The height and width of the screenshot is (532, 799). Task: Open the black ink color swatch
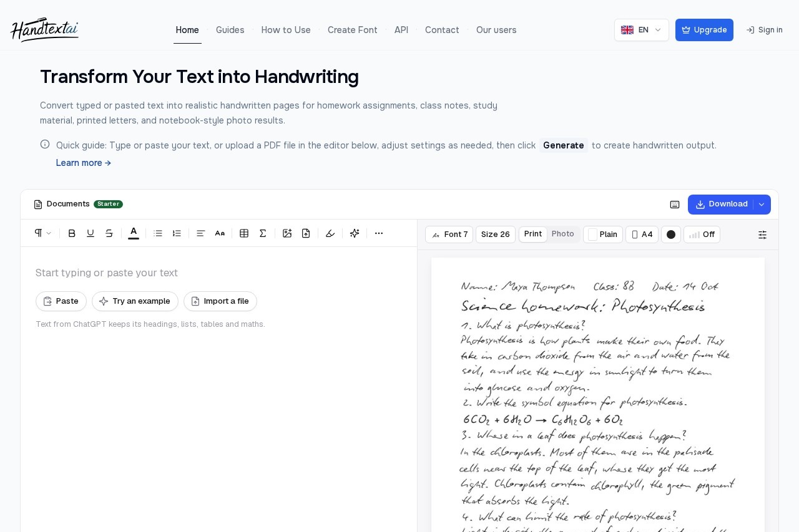pyautogui.click(x=671, y=235)
